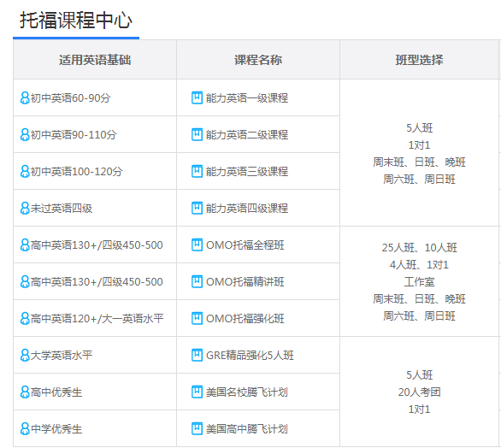Viewport: 501px width, 448px height.
Task: Select the 高中优秀生 cell text
Action: click(x=56, y=392)
